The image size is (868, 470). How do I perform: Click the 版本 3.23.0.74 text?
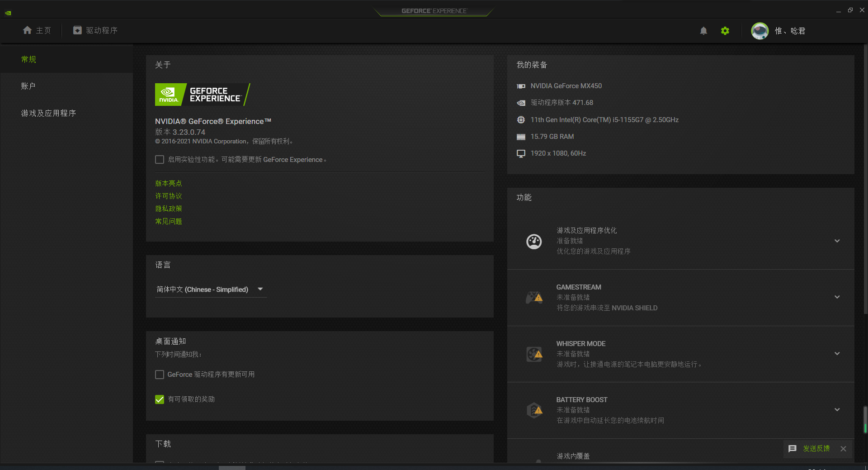tap(180, 132)
